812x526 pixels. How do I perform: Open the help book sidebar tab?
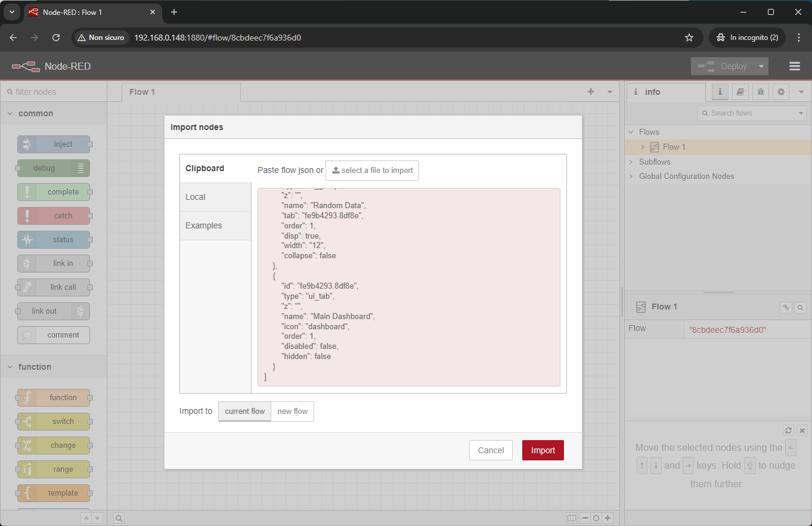pos(740,92)
